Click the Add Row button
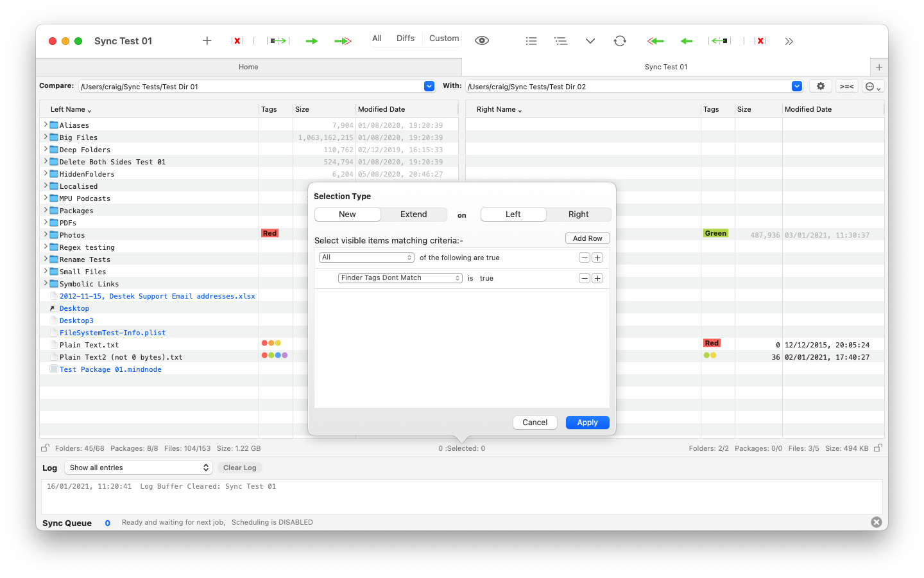 coord(587,238)
